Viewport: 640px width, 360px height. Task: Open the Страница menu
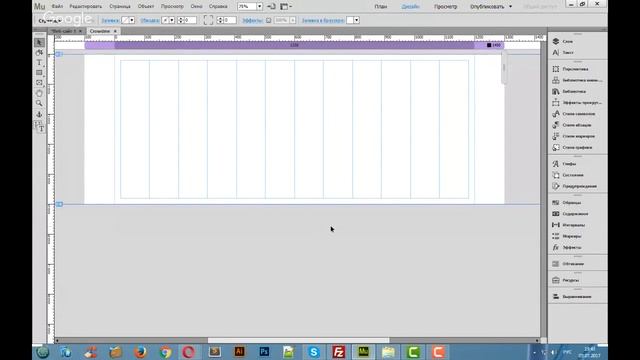point(120,7)
